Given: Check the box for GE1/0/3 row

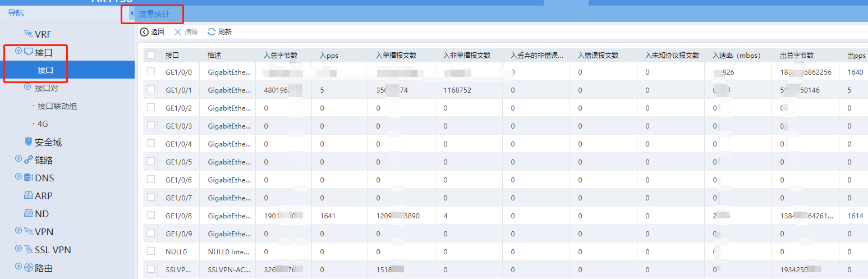Looking at the screenshot, I should (x=151, y=125).
